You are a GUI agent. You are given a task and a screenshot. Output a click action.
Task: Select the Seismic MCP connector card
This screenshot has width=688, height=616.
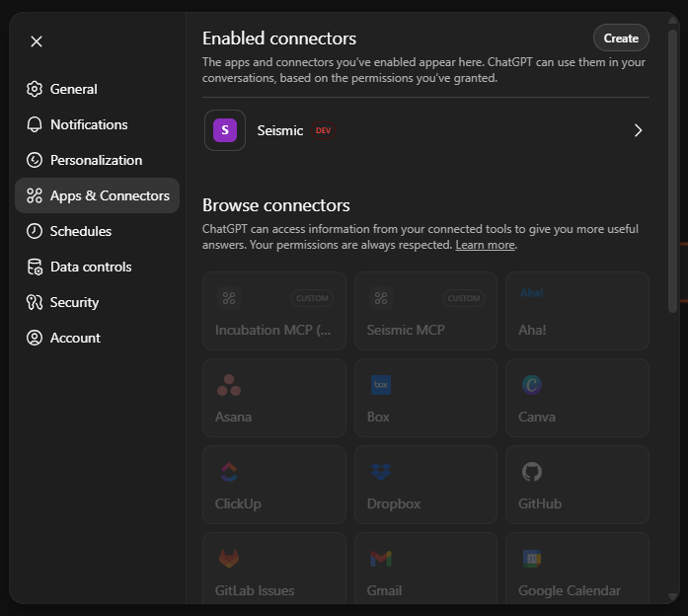pos(425,311)
